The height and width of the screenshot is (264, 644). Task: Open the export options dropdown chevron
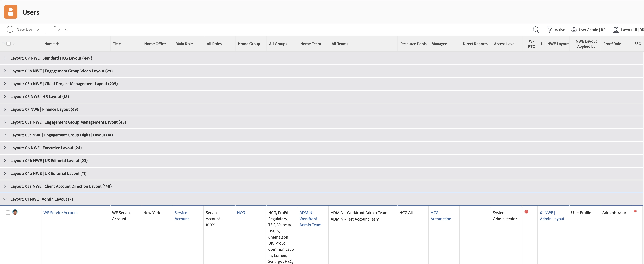coord(66,30)
